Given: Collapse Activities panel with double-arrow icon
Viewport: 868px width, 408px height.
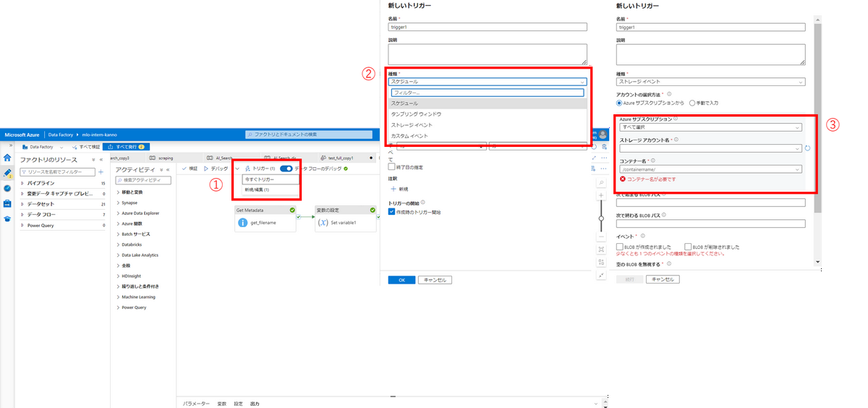Looking at the screenshot, I should [168, 169].
